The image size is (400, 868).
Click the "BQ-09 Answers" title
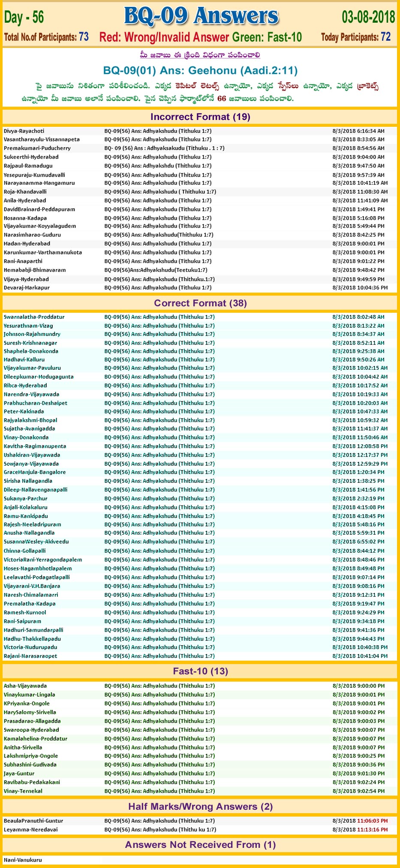coord(201,16)
